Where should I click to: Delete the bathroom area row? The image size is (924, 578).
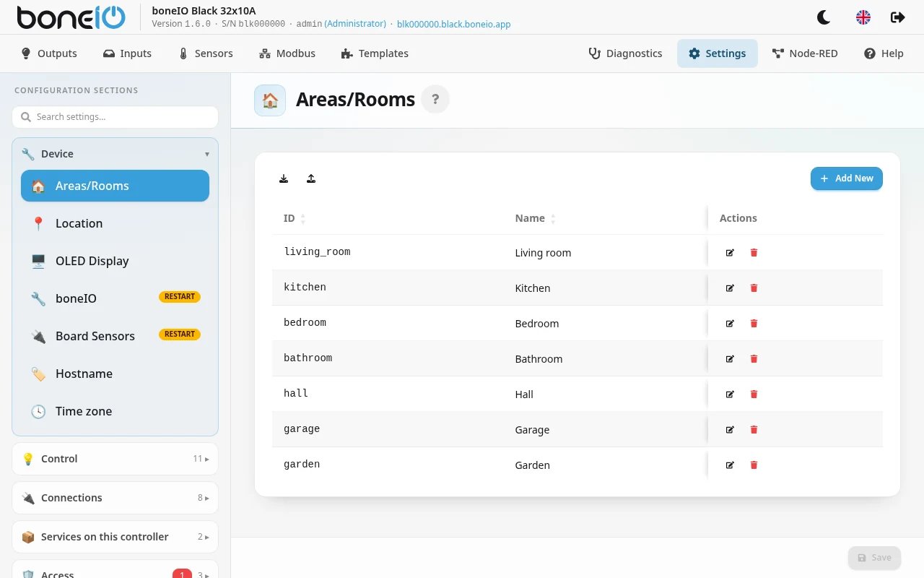pos(754,358)
